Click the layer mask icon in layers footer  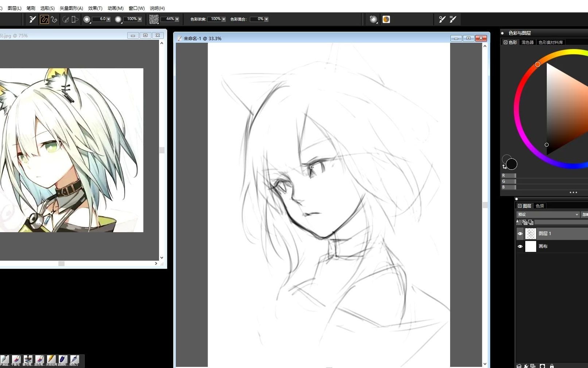point(542,366)
